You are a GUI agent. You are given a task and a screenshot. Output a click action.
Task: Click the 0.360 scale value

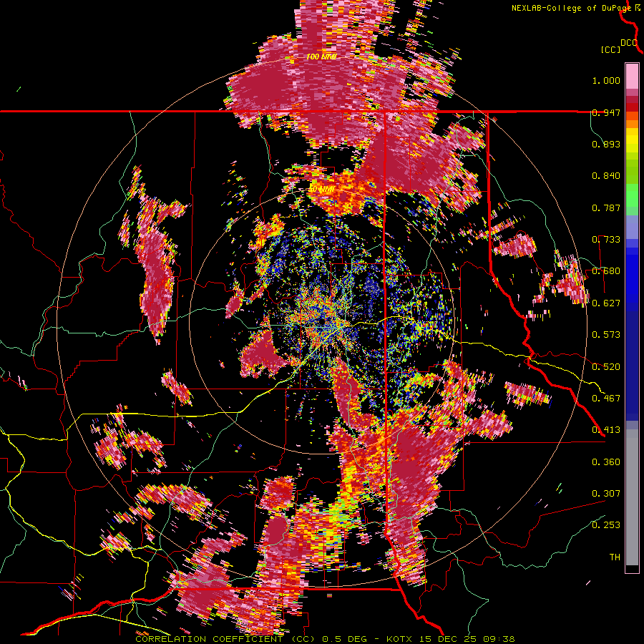coord(606,462)
